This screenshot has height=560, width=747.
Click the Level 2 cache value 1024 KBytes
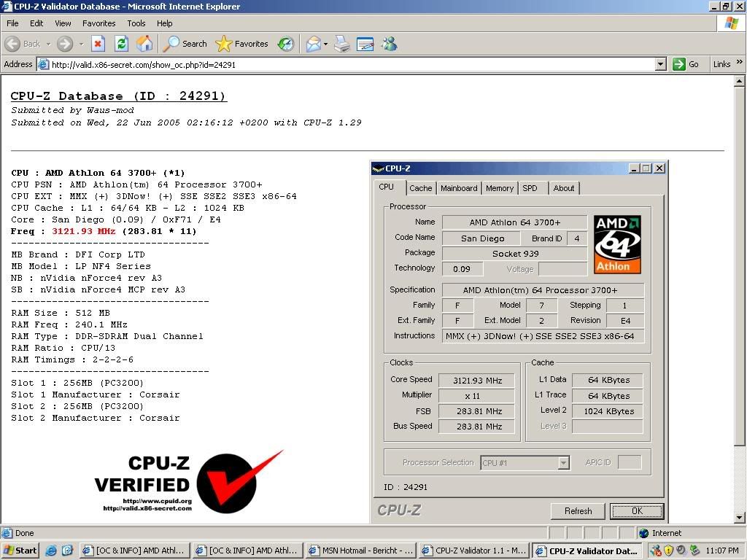click(x=608, y=411)
